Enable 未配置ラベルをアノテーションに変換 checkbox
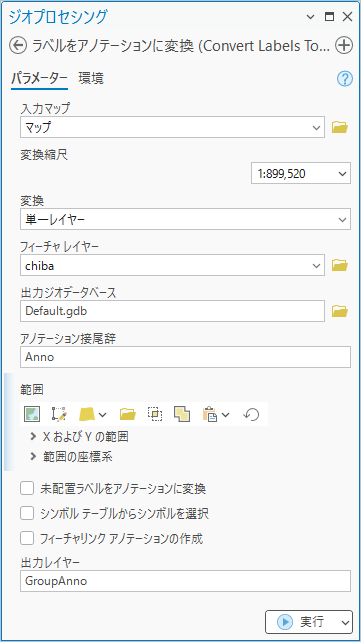The height and width of the screenshot is (642, 361). (x=27, y=488)
